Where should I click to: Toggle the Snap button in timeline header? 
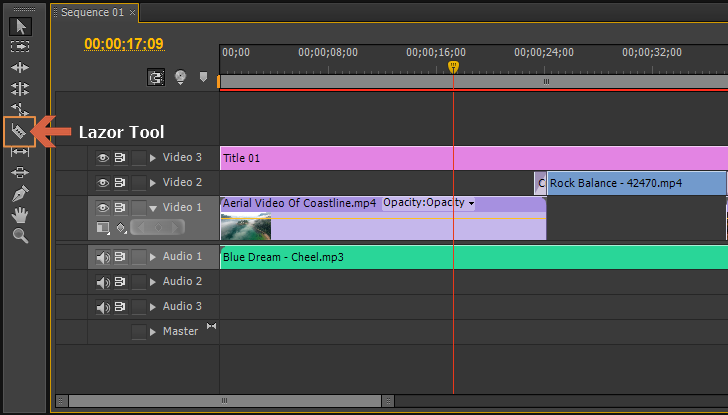point(156,77)
